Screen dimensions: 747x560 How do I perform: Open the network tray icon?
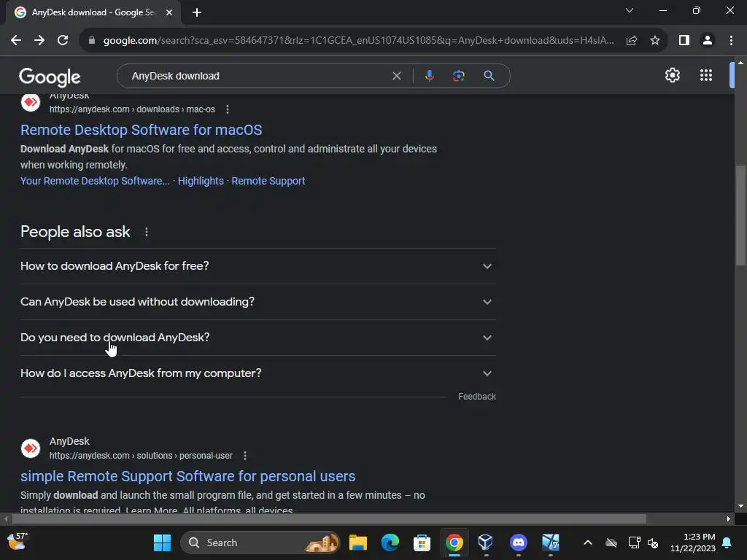point(634,542)
